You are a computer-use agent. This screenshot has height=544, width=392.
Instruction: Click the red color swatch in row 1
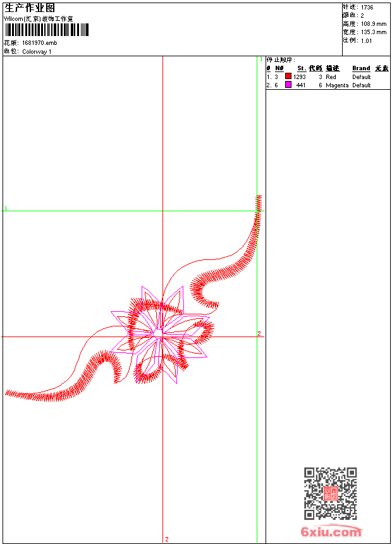pyautogui.click(x=288, y=77)
